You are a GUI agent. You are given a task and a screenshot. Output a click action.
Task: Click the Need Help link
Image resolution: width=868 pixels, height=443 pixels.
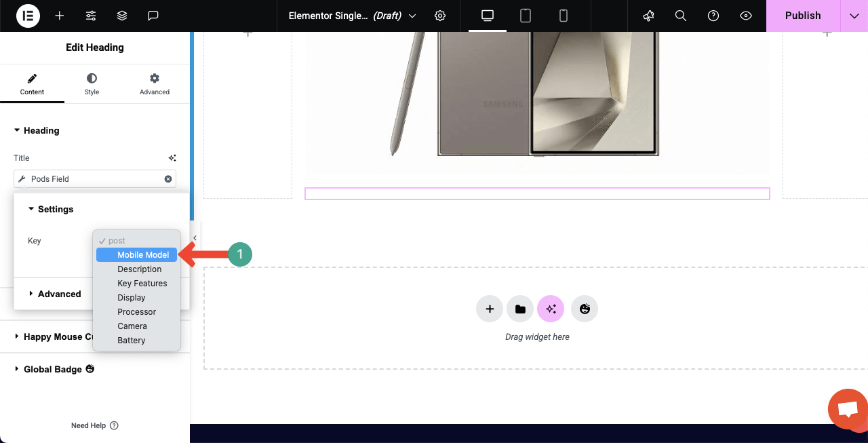94,425
